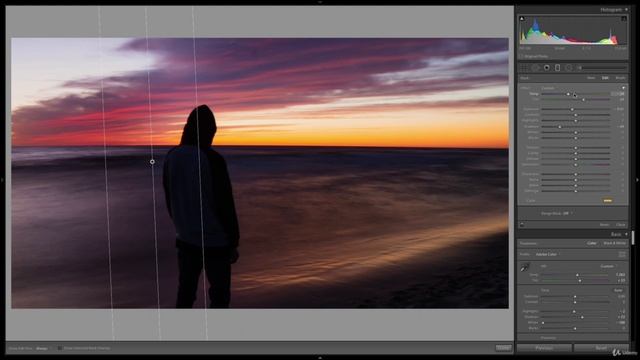Collapse the mask effect sliders triangle
The width and height of the screenshot is (640, 360).
click(x=623, y=88)
